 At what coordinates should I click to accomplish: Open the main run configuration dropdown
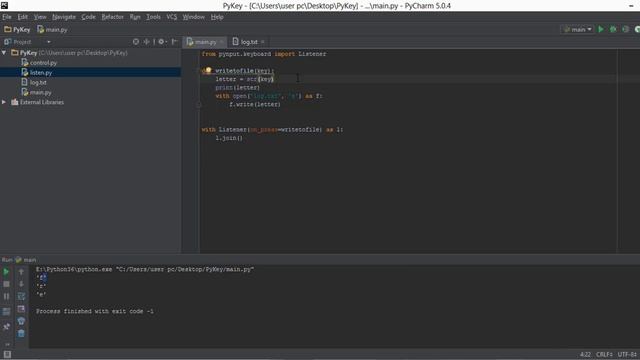tap(577, 29)
